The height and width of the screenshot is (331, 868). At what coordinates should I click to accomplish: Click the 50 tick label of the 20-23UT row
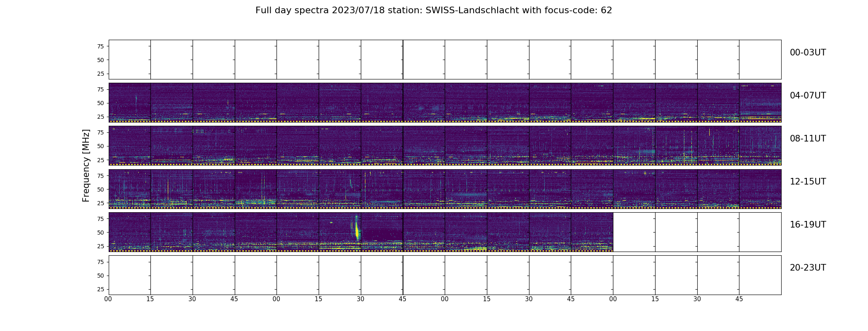tap(100, 276)
